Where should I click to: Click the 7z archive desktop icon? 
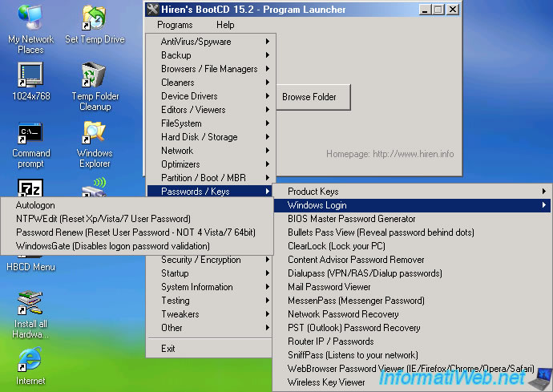click(30, 188)
